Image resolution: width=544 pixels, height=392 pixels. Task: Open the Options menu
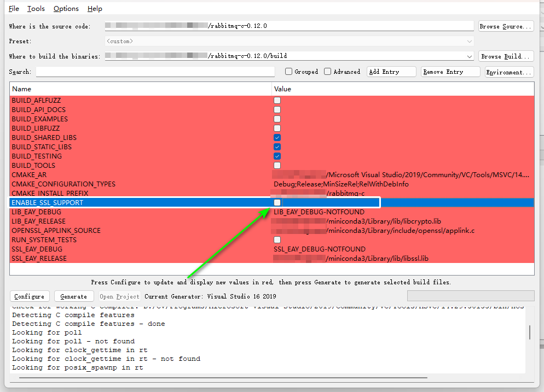point(66,9)
